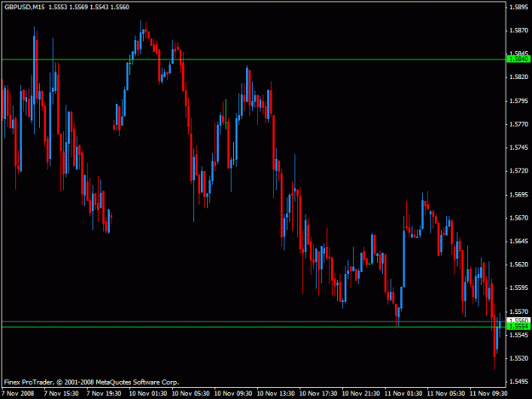Click the 10 Nov 17:30 time label

pos(318,393)
